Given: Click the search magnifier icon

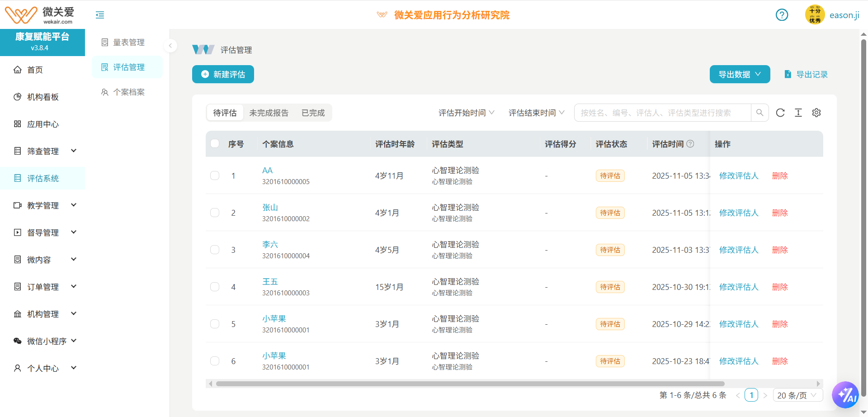Looking at the screenshot, I should pyautogui.click(x=759, y=113).
